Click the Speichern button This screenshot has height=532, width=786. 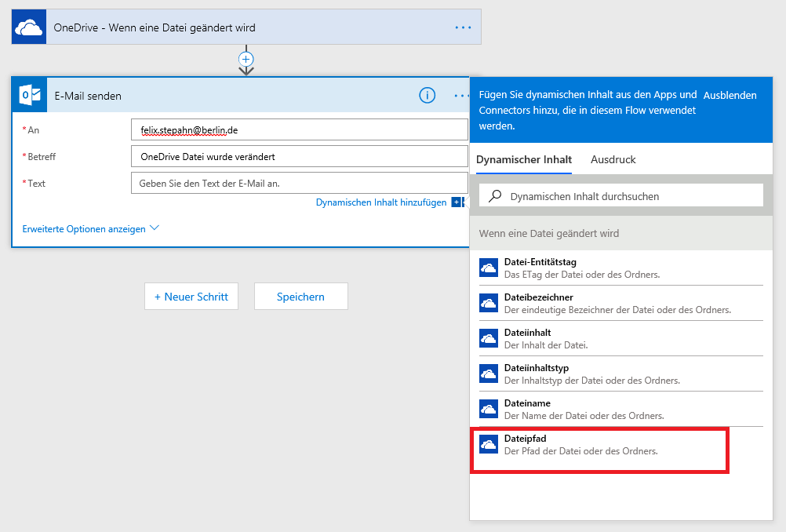300,297
